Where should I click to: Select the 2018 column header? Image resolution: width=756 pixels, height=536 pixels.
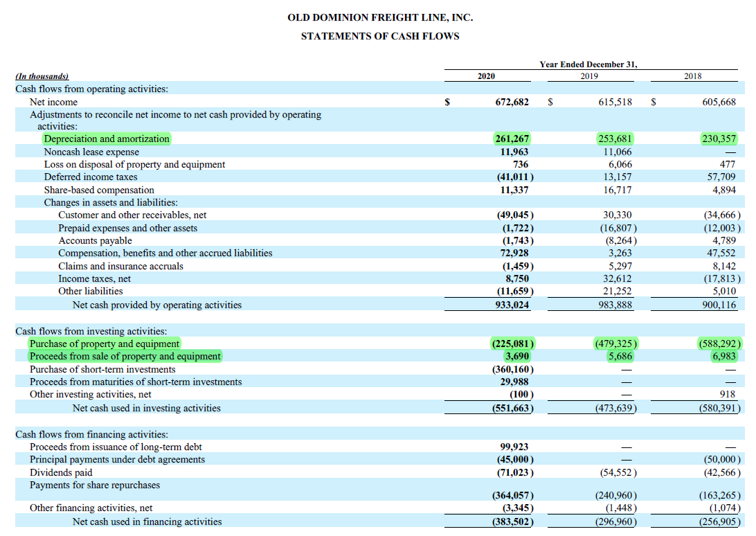pos(693,76)
